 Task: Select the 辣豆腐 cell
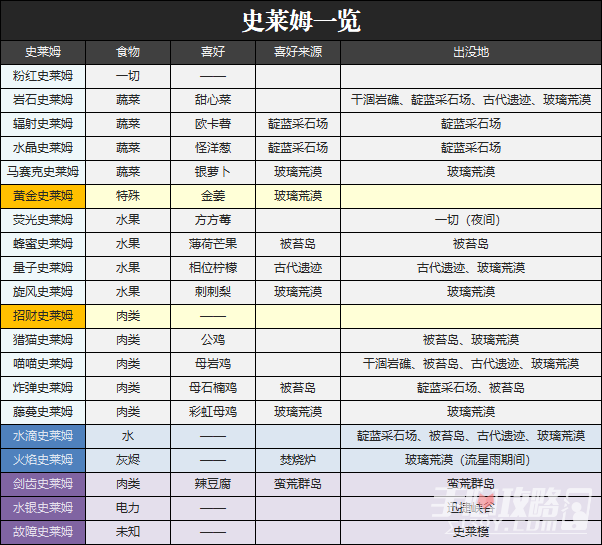[x=213, y=484]
